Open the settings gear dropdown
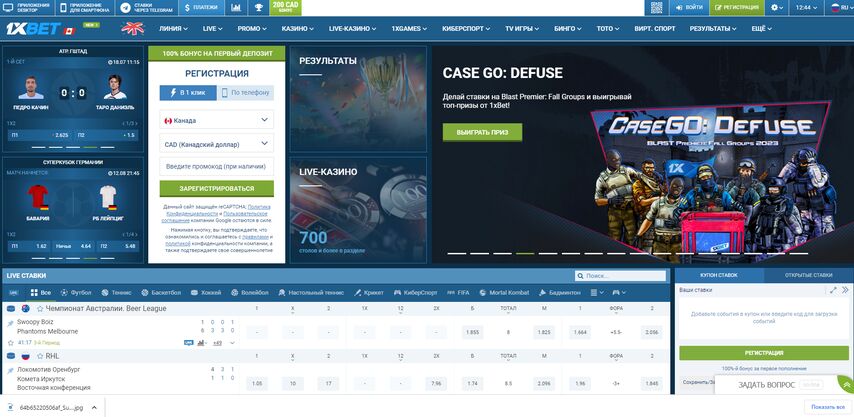 click(x=777, y=8)
